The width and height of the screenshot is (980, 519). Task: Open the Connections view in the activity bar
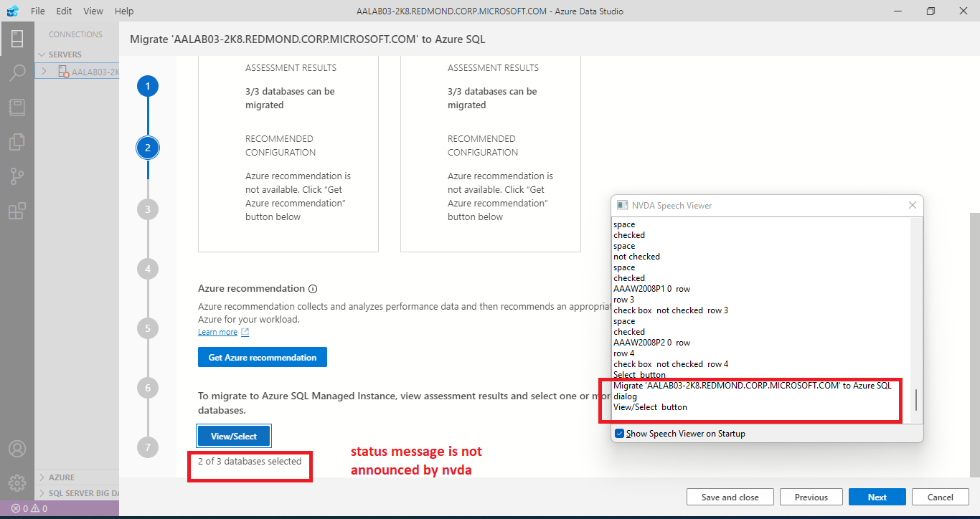(17, 37)
